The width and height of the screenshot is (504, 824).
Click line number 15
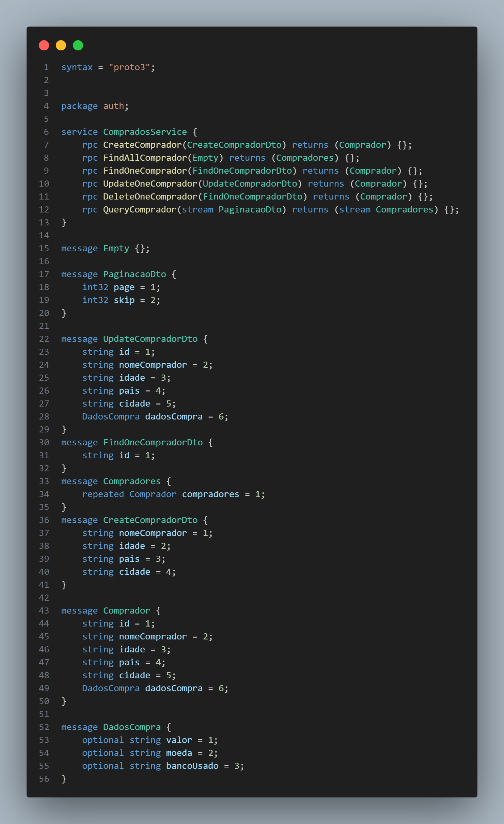pos(44,248)
